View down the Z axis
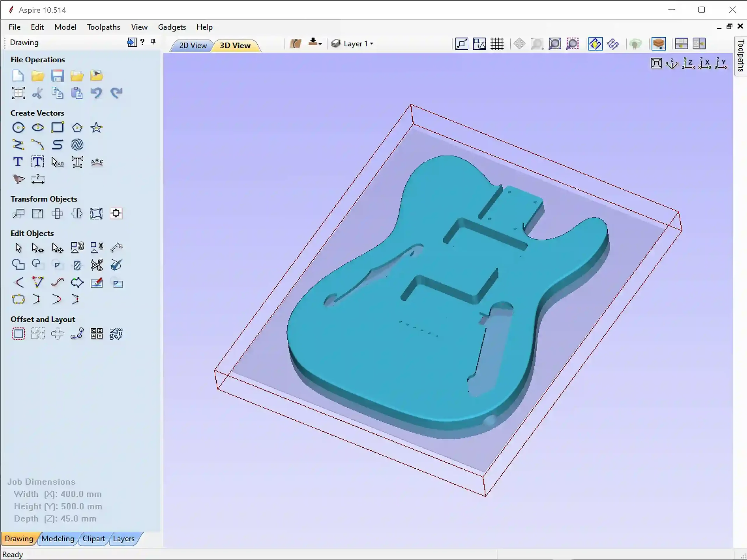 coord(689,64)
